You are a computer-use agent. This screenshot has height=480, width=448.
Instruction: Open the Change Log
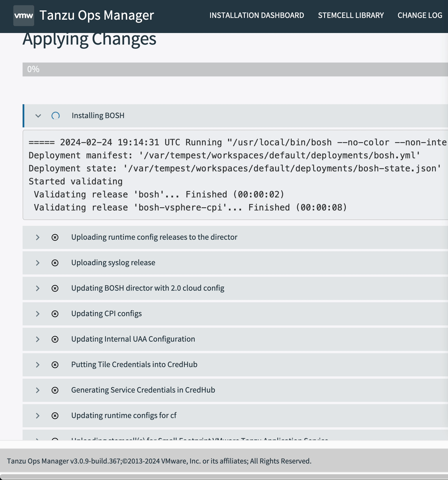(420, 15)
